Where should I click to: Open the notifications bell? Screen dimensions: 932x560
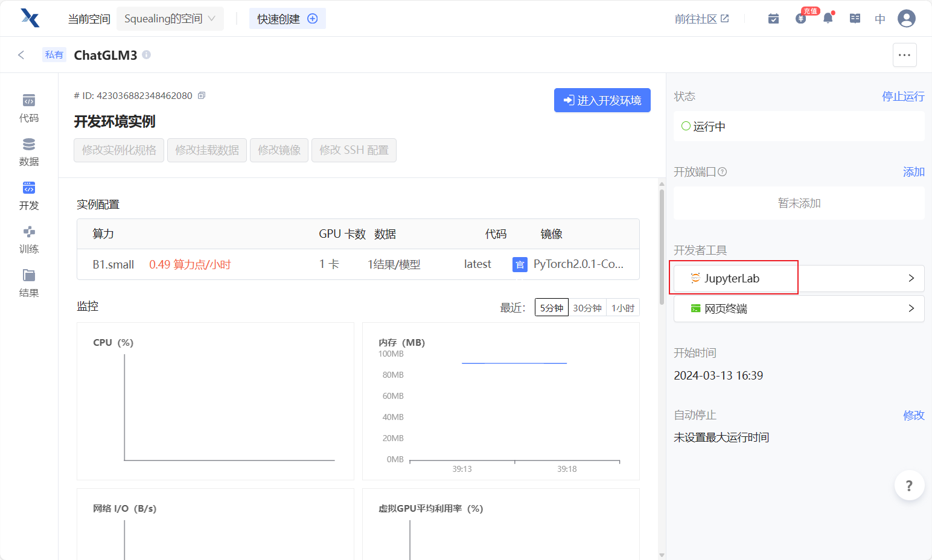click(828, 19)
